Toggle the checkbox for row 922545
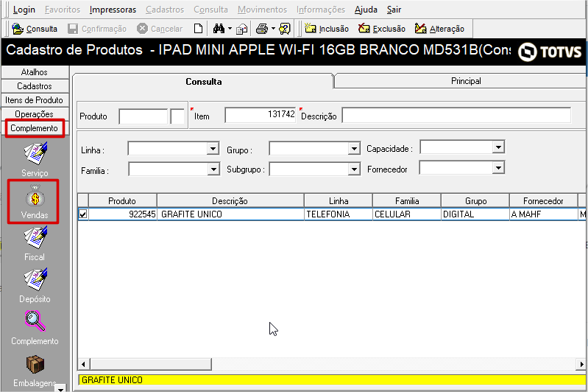 pyautogui.click(x=83, y=214)
